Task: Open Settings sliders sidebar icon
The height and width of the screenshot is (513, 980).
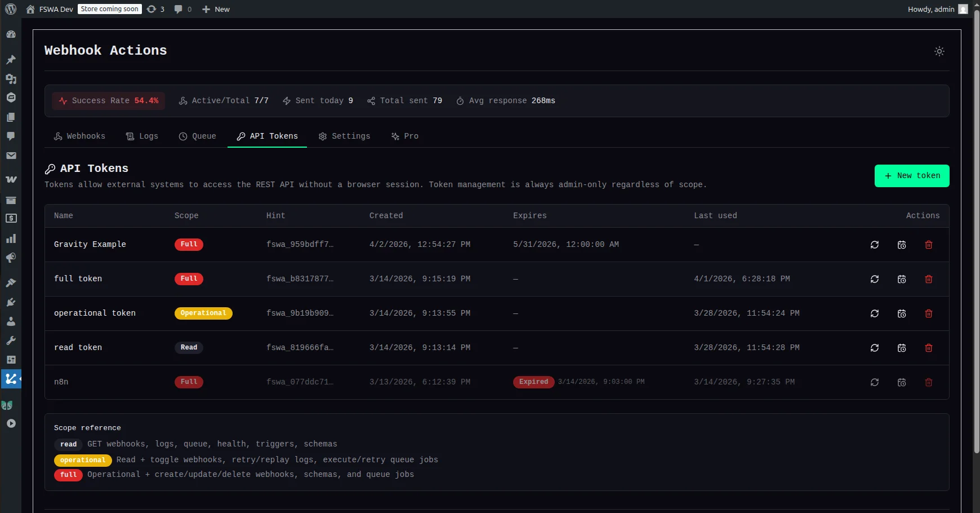Action: point(11,360)
